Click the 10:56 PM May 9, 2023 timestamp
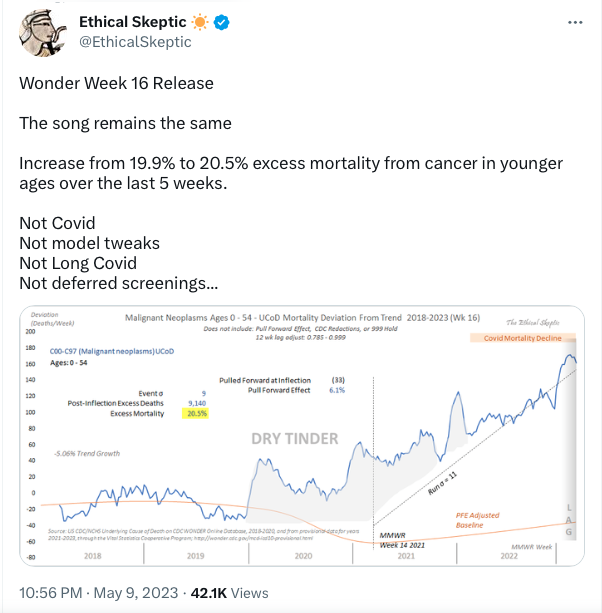This screenshot has width=602, height=613. (x=99, y=593)
